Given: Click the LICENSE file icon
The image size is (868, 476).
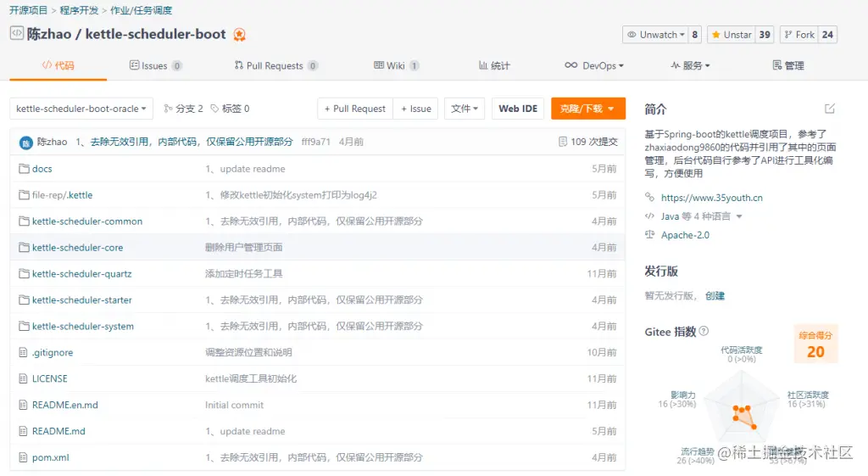Looking at the screenshot, I should tap(23, 378).
